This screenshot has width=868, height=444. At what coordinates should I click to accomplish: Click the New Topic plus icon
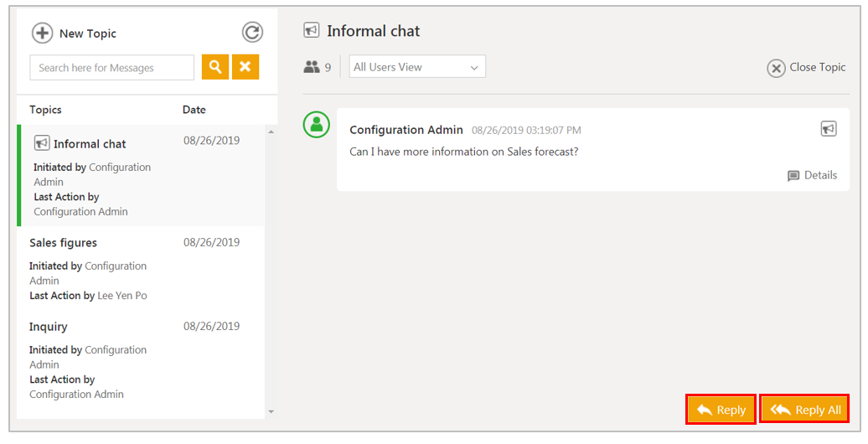[x=42, y=33]
